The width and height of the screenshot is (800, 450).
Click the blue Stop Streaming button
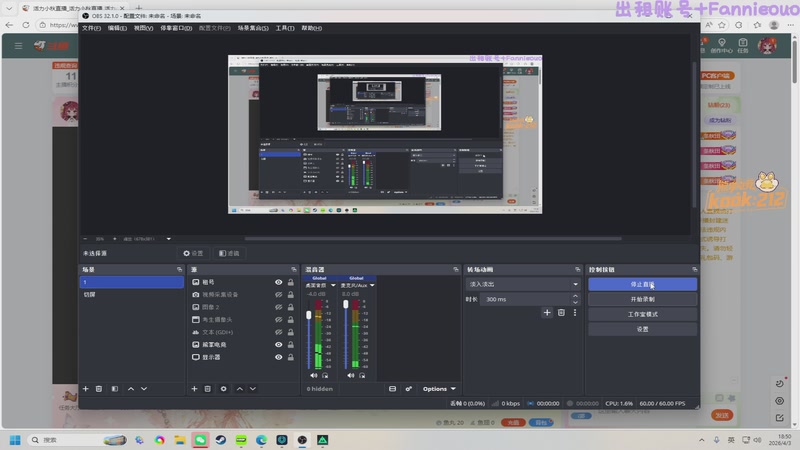642,284
